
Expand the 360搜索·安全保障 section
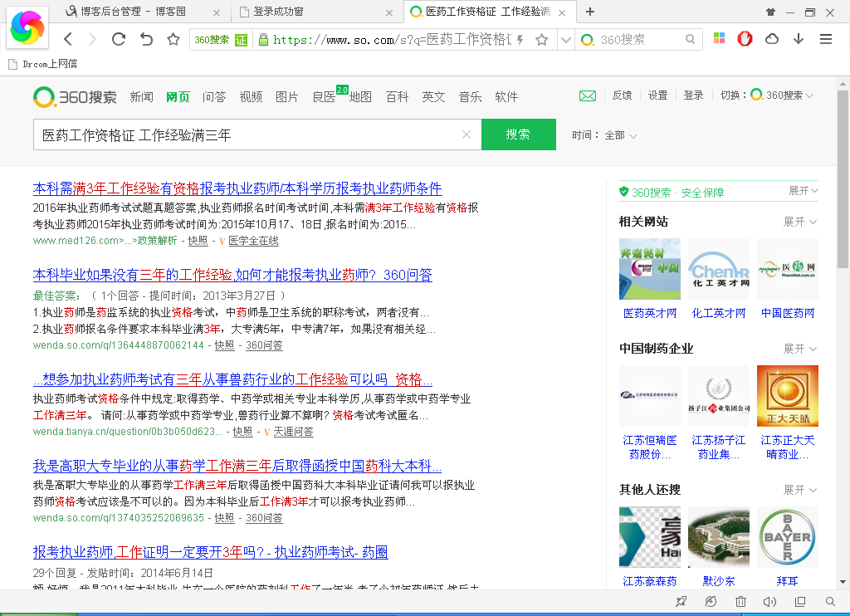pyautogui.click(x=804, y=191)
